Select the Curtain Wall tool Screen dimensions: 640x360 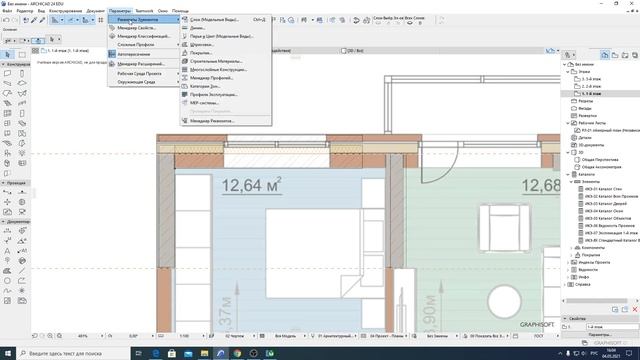pos(7,113)
